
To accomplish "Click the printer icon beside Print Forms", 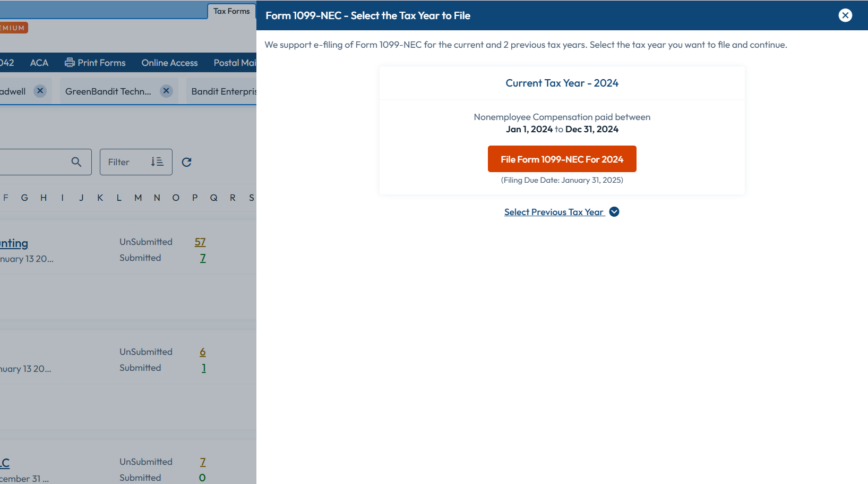I will click(x=70, y=63).
